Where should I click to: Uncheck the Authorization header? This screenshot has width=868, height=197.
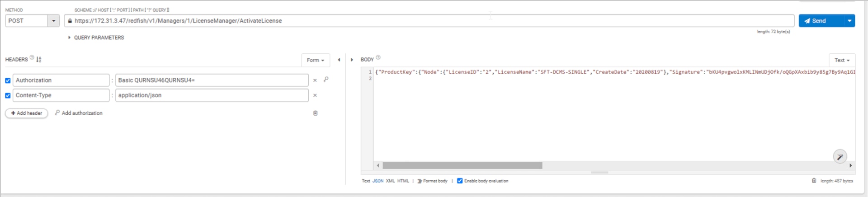(x=8, y=80)
